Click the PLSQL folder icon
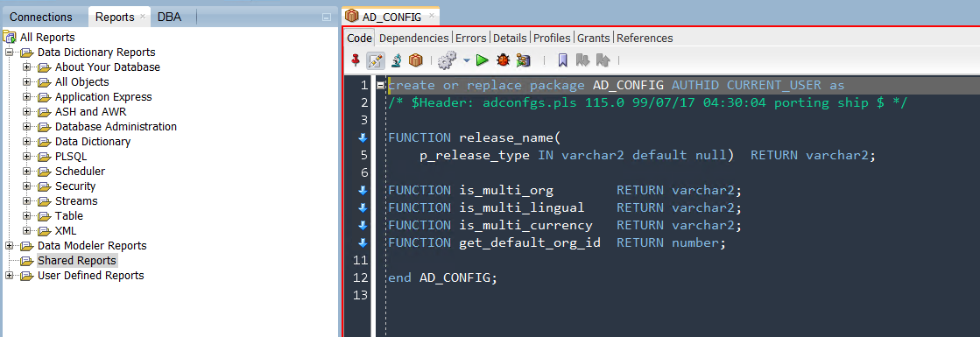The width and height of the screenshot is (980, 337). pyautogui.click(x=44, y=157)
